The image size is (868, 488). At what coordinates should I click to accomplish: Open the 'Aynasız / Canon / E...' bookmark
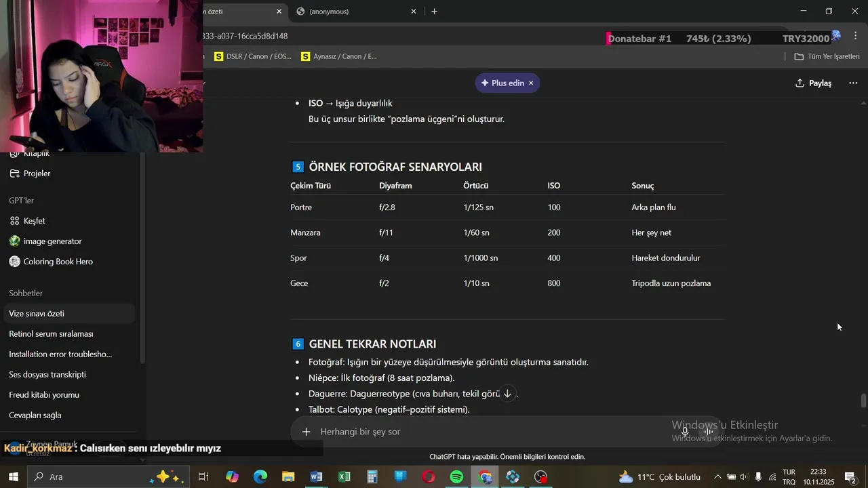(x=338, y=56)
